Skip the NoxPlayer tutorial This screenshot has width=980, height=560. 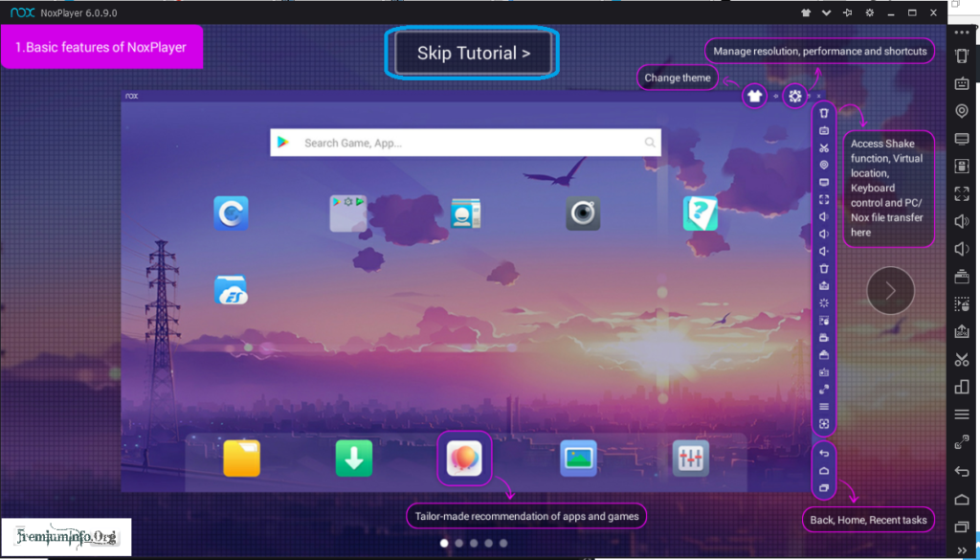coord(474,53)
